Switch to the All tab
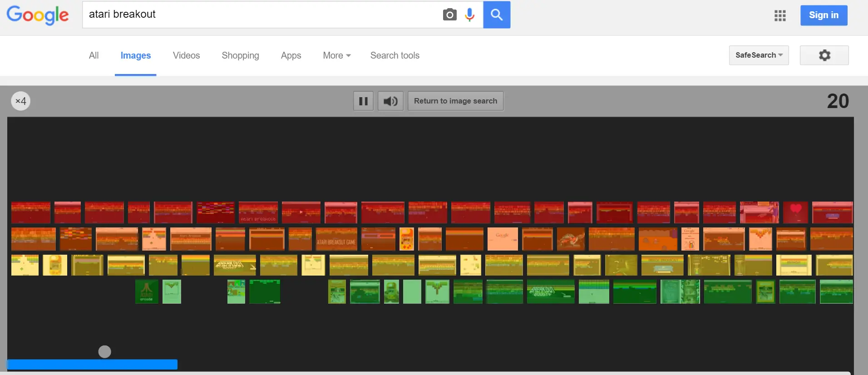Viewport: 868px width, 375px height. (94, 55)
